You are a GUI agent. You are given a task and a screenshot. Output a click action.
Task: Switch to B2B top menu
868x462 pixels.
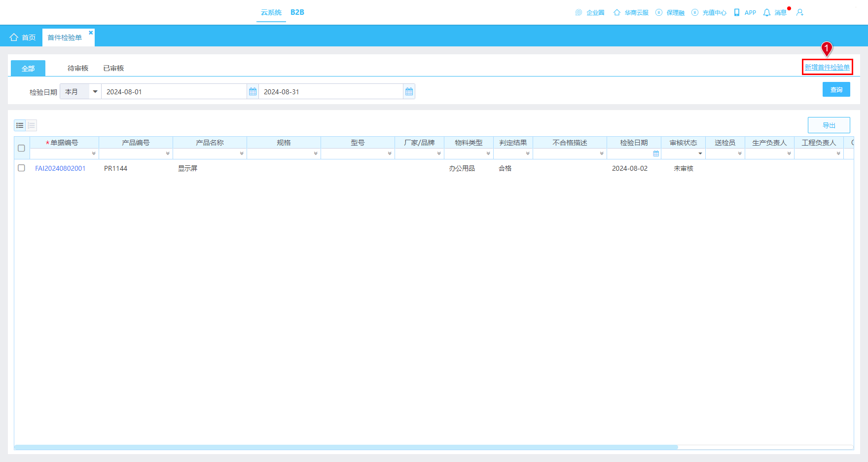(297, 12)
